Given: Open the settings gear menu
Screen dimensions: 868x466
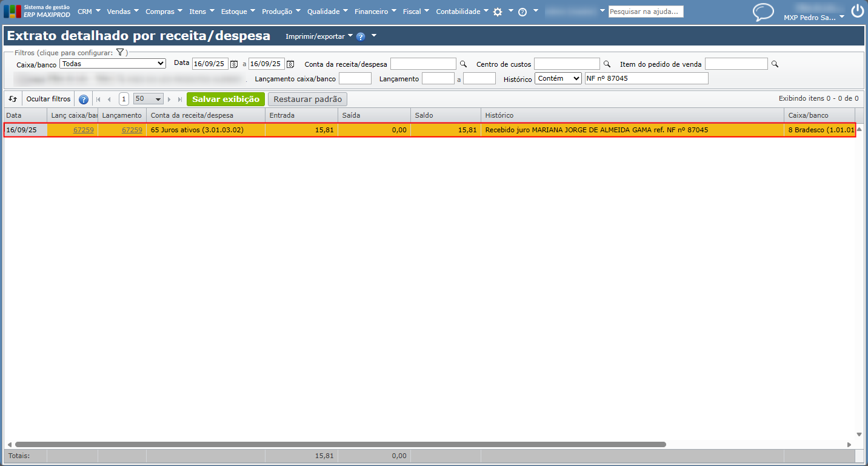Looking at the screenshot, I should coord(498,12).
